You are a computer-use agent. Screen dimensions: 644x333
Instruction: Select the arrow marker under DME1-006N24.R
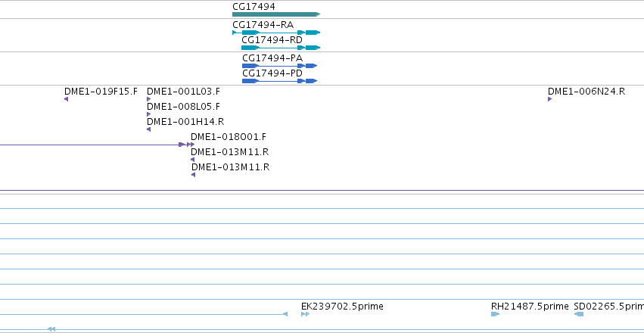pyautogui.click(x=550, y=99)
